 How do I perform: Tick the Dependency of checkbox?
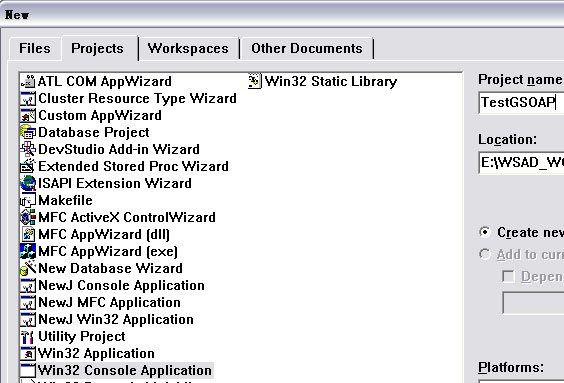click(508, 277)
